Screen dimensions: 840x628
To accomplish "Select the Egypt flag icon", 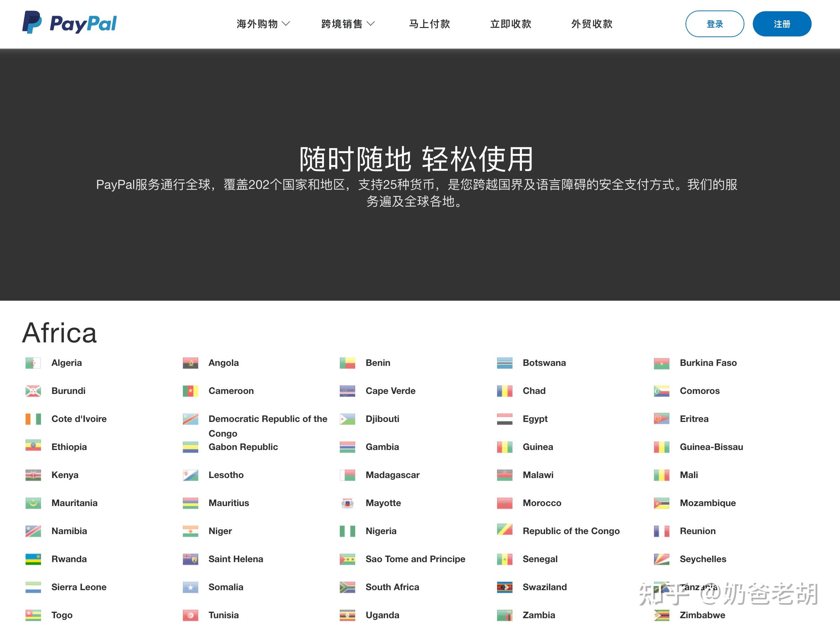I will 504,419.
